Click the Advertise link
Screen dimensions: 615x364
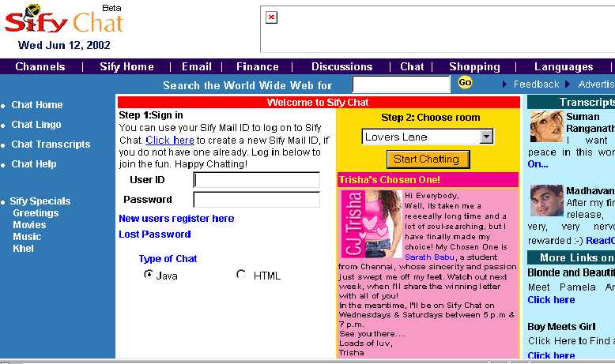(597, 84)
